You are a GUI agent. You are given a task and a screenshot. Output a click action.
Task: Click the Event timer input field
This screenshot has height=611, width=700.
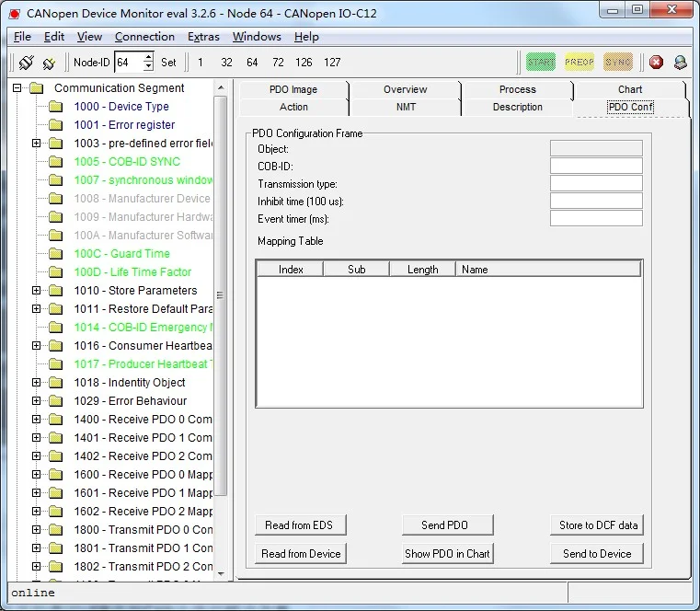(x=596, y=218)
